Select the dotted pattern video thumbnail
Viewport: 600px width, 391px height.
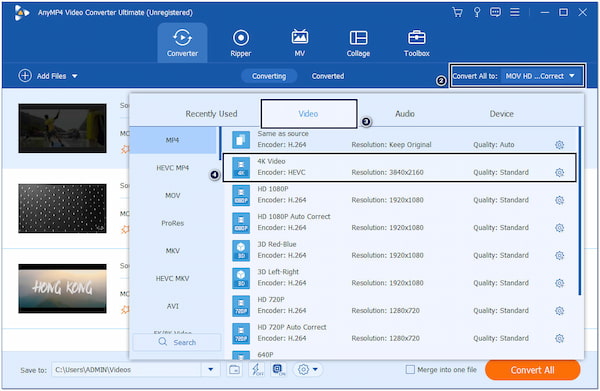[x=62, y=208]
